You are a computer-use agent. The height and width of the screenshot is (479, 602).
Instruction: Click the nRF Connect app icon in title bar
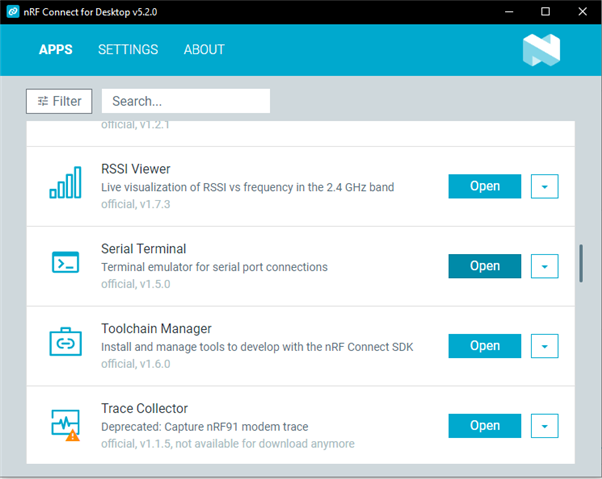13,12
